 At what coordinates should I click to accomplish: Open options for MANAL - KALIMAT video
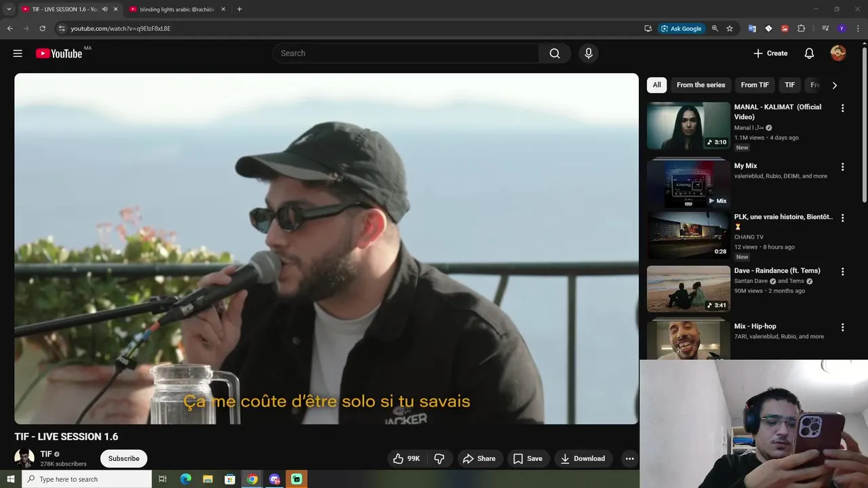pyautogui.click(x=843, y=108)
